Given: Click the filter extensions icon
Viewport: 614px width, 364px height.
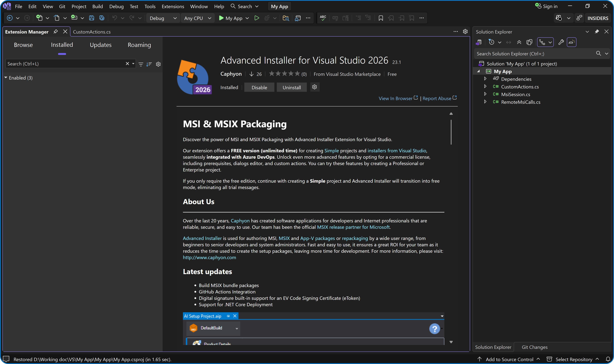Looking at the screenshot, I should [141, 64].
